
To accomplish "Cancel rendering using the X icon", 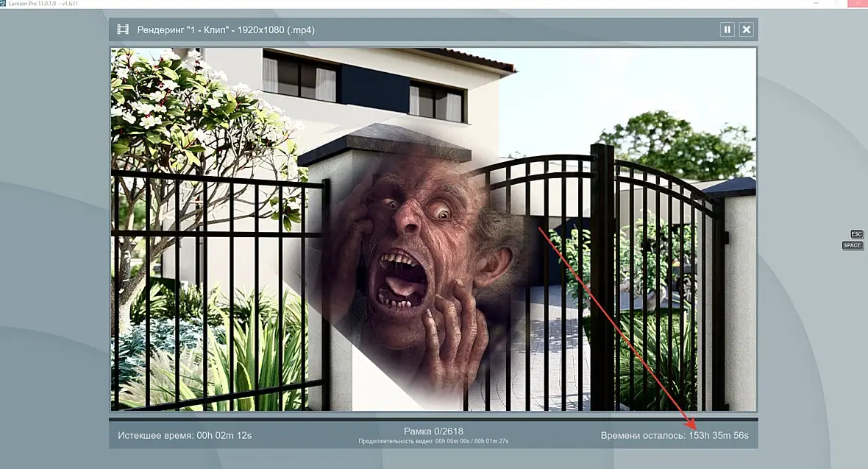I will [746, 29].
